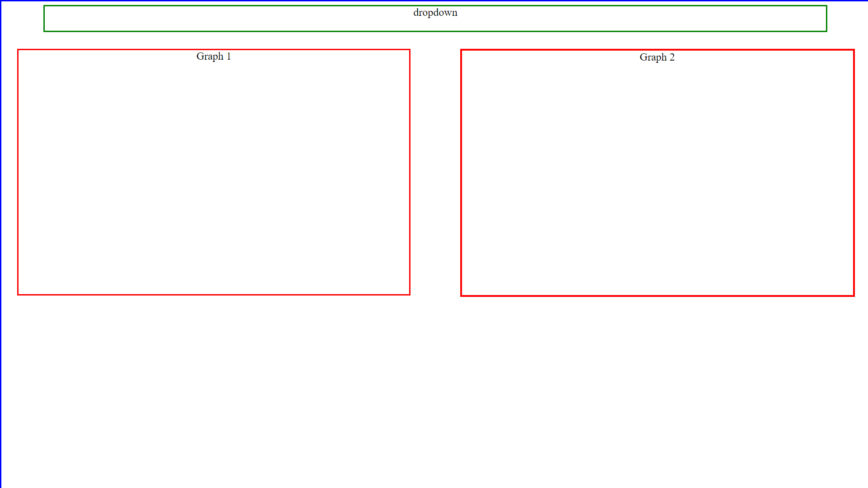Click Graph 1 panel's red bottom border

tap(213, 295)
